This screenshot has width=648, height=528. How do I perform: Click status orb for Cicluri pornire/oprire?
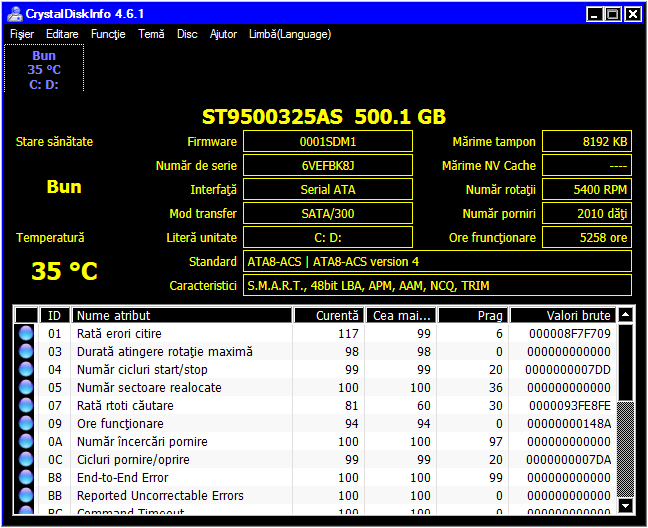[x=26, y=459]
